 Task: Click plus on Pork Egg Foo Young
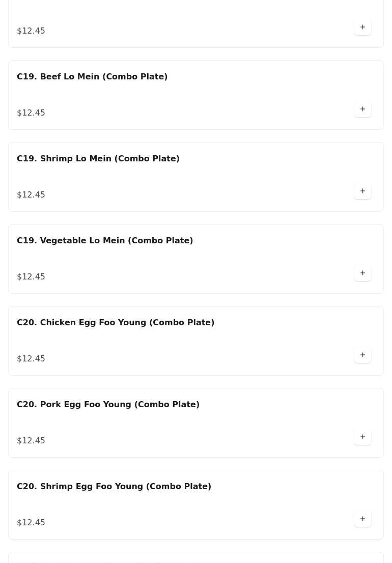[x=362, y=437]
